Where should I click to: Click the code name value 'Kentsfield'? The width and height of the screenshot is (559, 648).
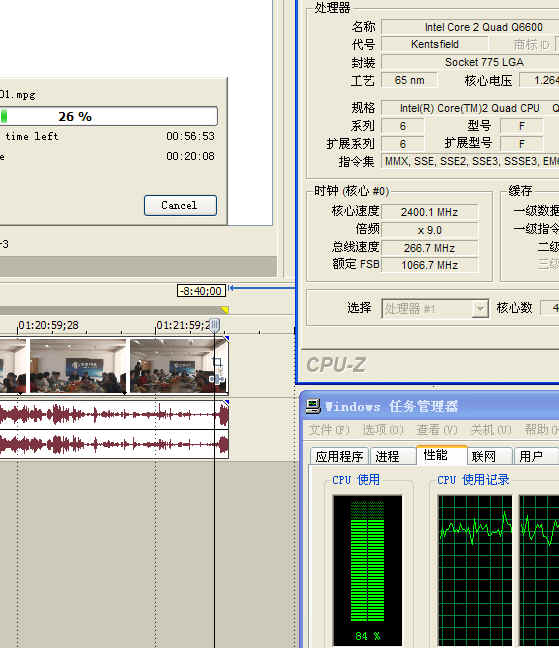pos(435,44)
